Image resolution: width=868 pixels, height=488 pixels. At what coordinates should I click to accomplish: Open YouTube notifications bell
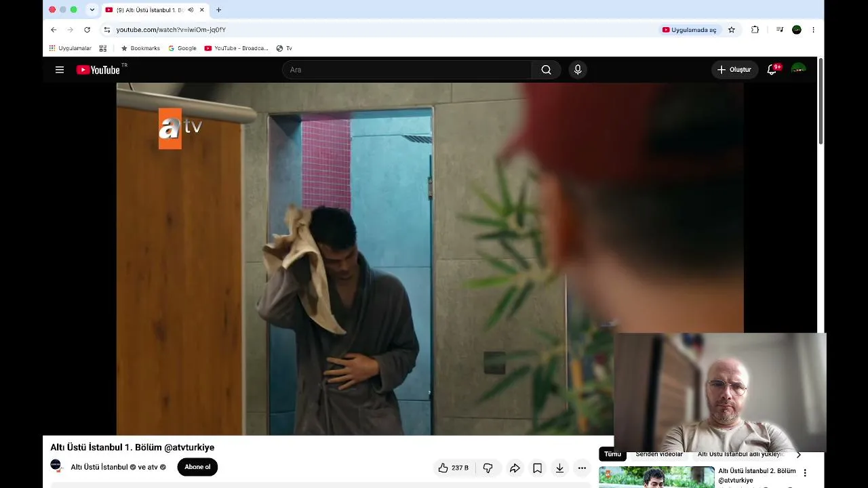[x=772, y=70]
